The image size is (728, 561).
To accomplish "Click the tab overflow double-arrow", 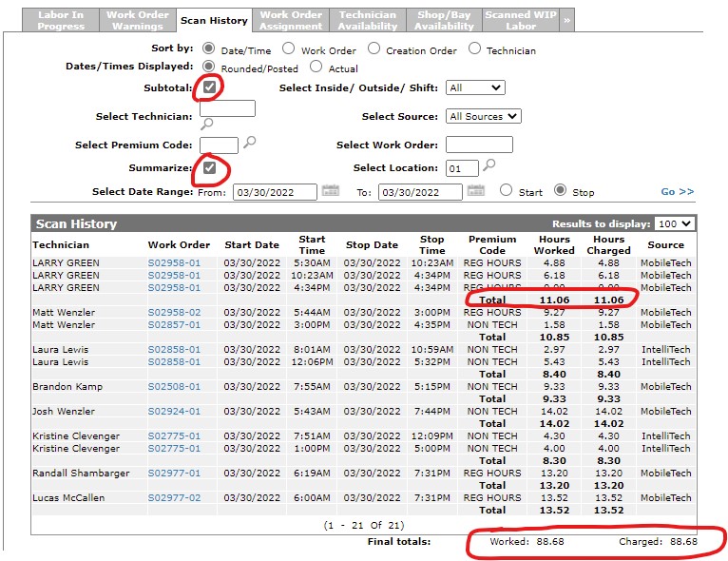I will point(567,19).
